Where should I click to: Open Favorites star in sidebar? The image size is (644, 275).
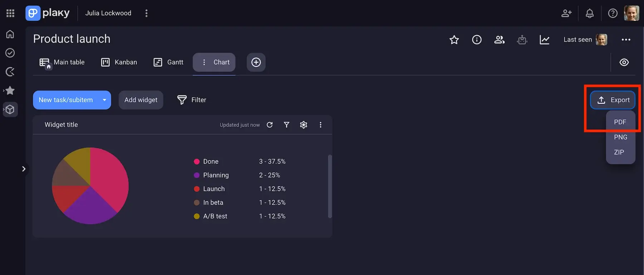[x=10, y=90]
